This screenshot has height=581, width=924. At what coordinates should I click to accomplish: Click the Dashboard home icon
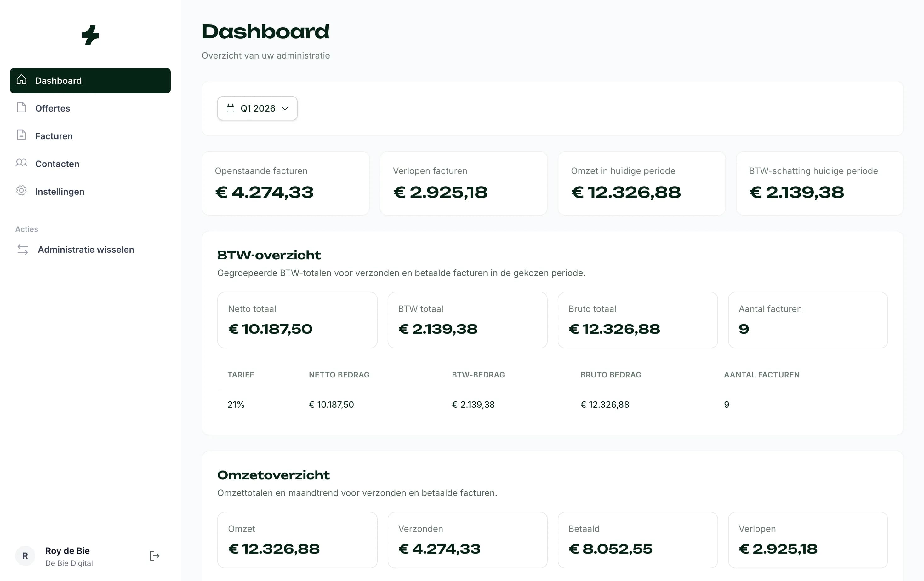click(x=21, y=80)
